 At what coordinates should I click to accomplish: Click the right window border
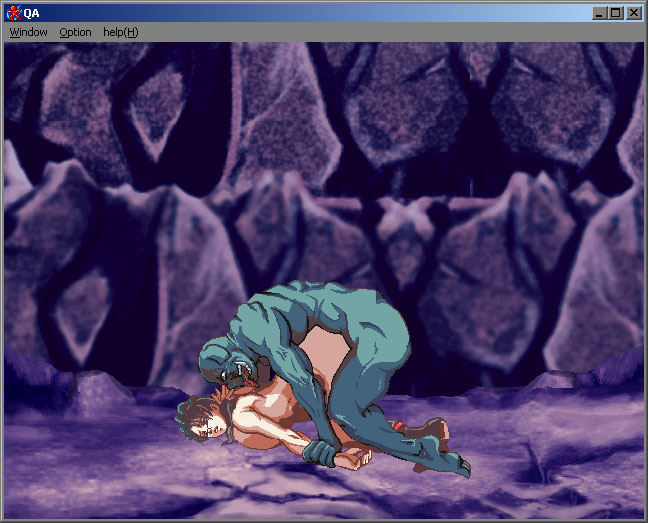pos(645,280)
